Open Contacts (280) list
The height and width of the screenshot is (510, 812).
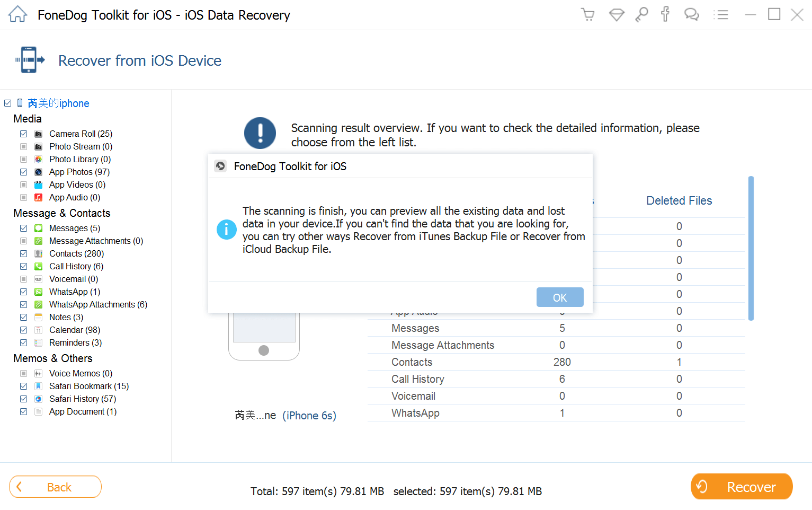coord(76,254)
